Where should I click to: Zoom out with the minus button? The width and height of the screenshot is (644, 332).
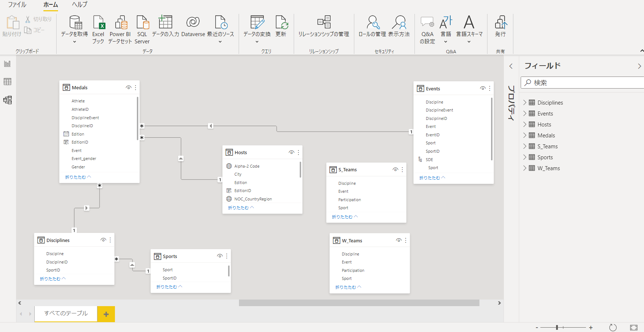(537, 328)
